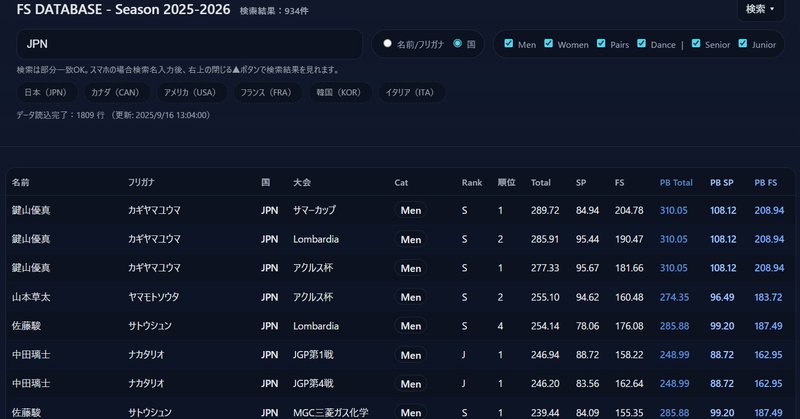The image size is (800, 419).
Task: Click the フランス (FRA) country chip
Action: (266, 92)
